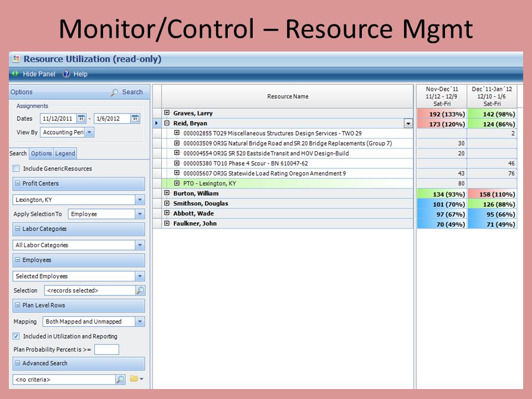Click the Help link in toolbar
Screen dimensions: 532x399
click(x=75, y=74)
